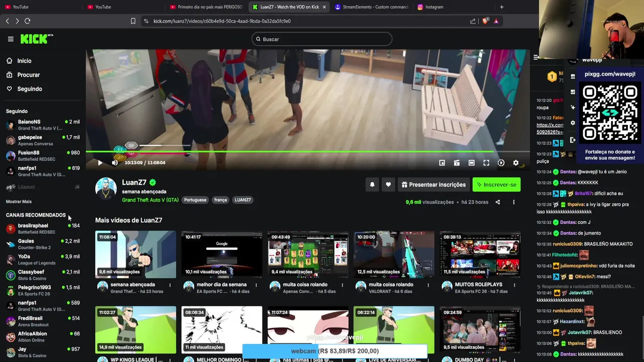Share page using address bar share icon
This screenshot has width=644, height=362.
tap(473, 21)
